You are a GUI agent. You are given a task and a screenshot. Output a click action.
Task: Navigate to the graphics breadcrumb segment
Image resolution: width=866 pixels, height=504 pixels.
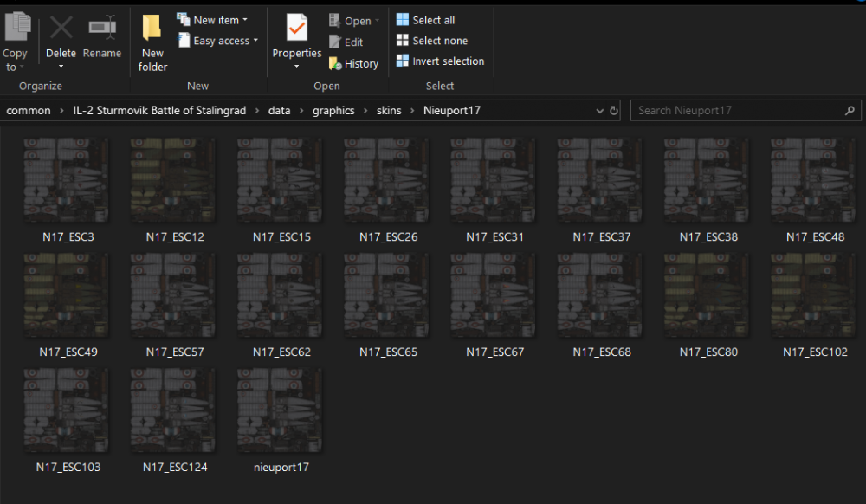[x=333, y=111]
